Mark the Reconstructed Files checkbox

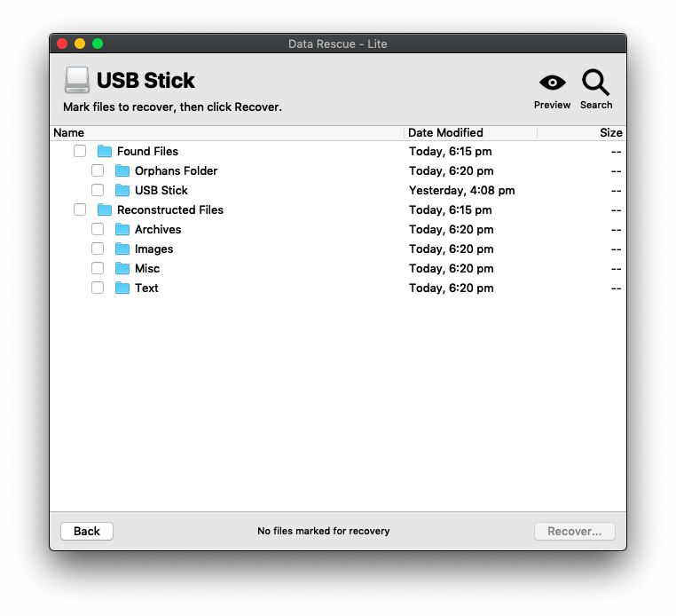[80, 209]
